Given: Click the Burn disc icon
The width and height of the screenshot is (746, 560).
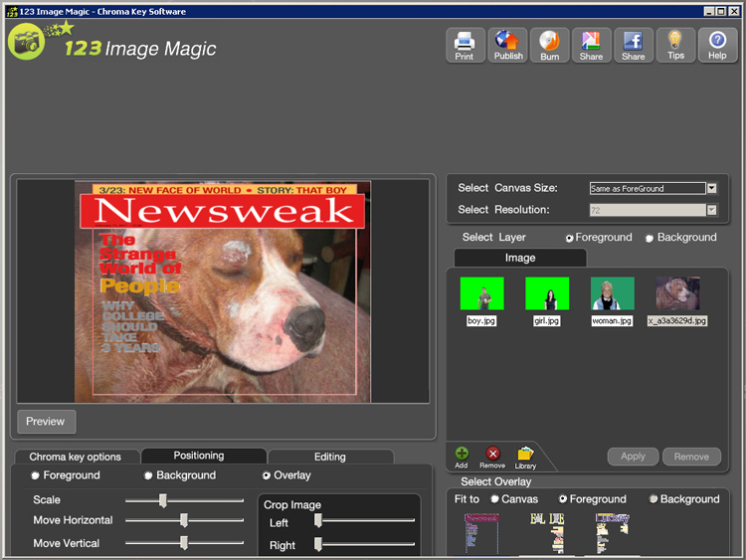Looking at the screenshot, I should 549,45.
